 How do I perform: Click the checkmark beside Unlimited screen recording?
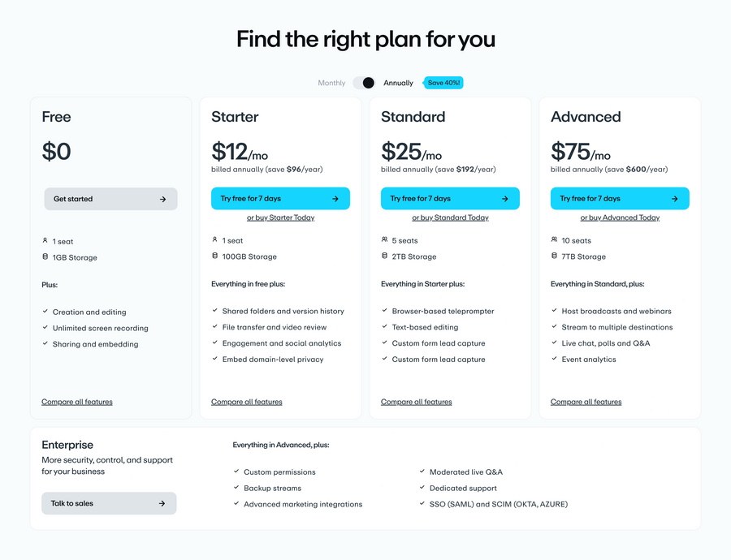click(x=45, y=328)
